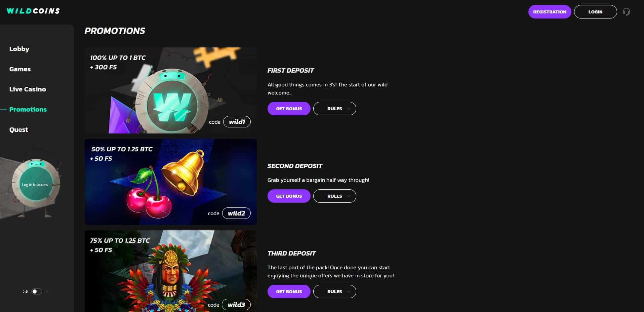Open support via the headset icon
This screenshot has width=644, height=312.
(x=626, y=12)
